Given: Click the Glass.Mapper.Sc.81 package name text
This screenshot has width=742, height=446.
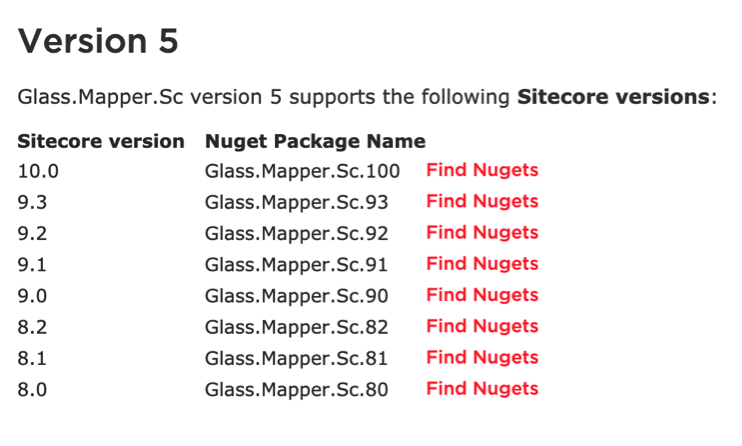Looking at the screenshot, I should (296, 358).
